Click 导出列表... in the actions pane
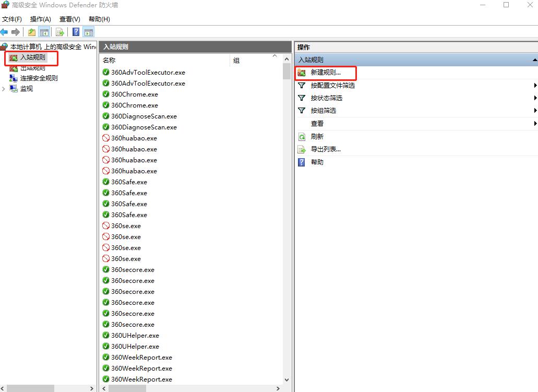The image size is (538, 392). click(x=326, y=149)
